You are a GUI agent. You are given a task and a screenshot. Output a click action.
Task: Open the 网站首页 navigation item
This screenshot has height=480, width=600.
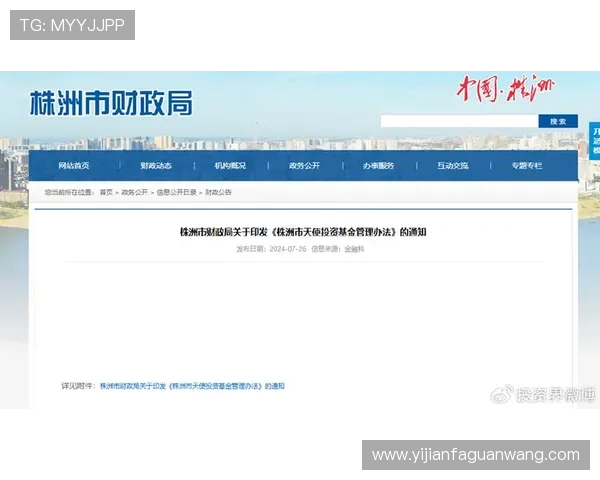pyautogui.click(x=74, y=166)
